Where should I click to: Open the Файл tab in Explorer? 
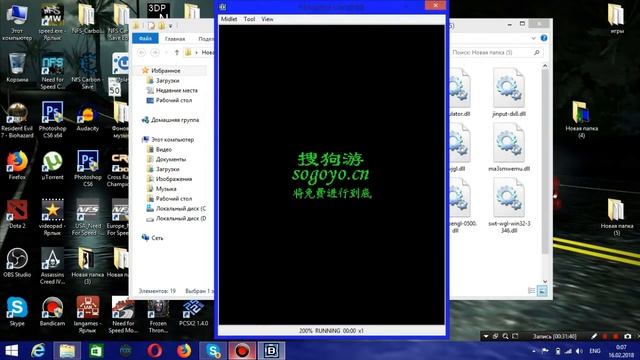coord(145,38)
